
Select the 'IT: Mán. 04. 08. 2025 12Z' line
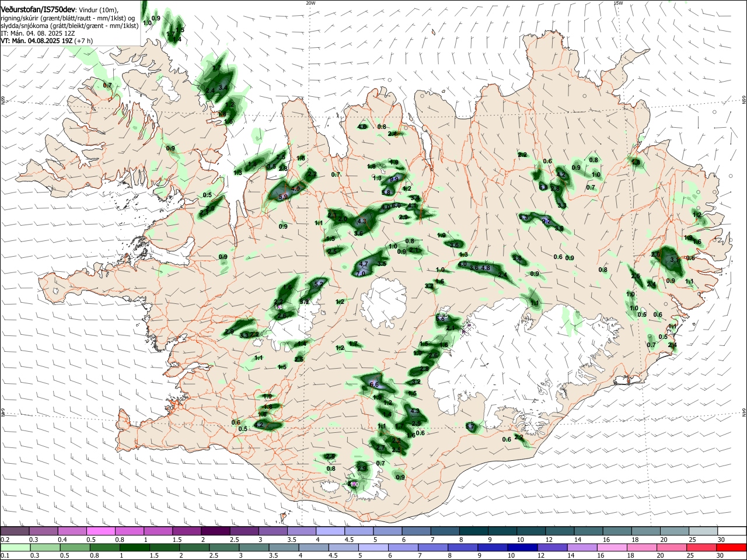38,33
